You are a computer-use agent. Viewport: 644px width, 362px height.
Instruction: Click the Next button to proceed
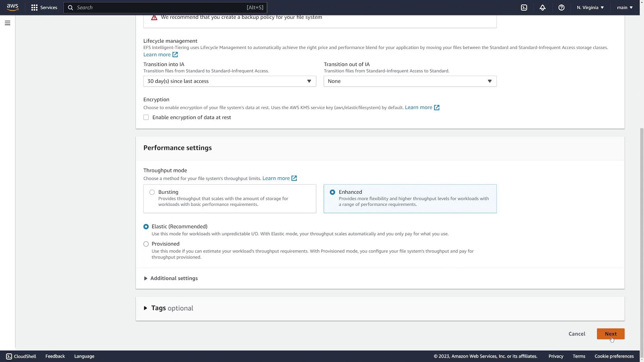click(x=610, y=334)
